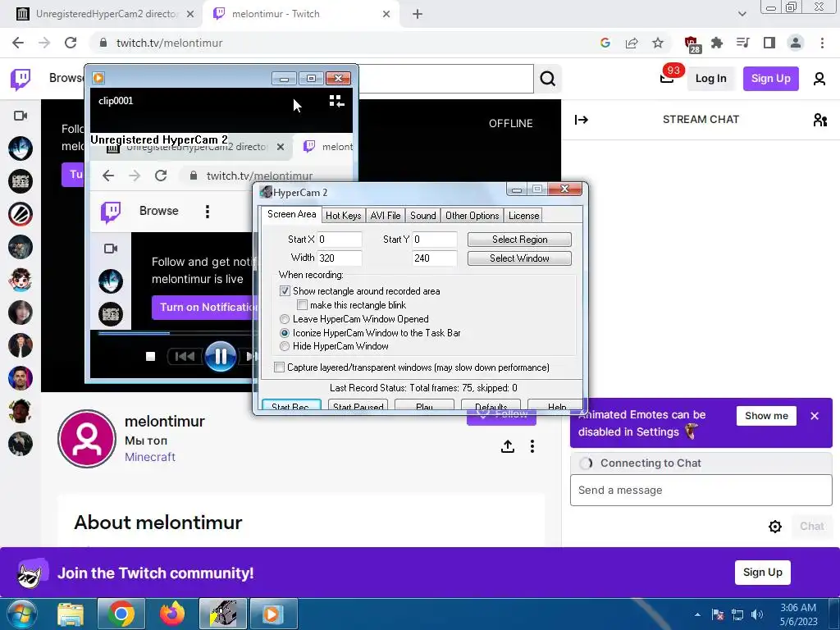
Task: Open Firefox from the taskbar
Action: click(171, 614)
